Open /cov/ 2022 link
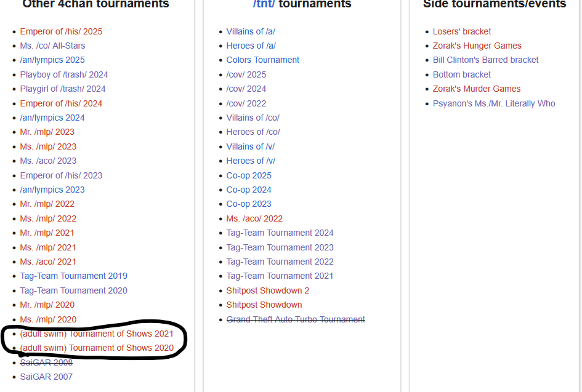 click(x=246, y=103)
